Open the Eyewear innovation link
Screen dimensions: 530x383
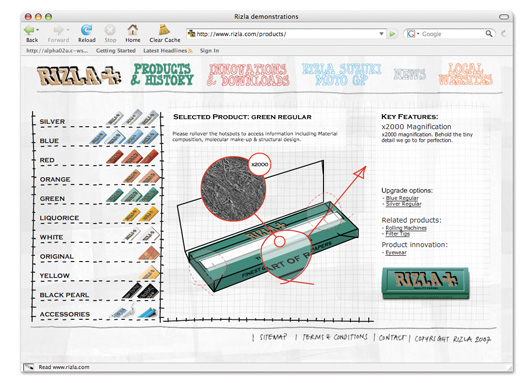(x=396, y=253)
